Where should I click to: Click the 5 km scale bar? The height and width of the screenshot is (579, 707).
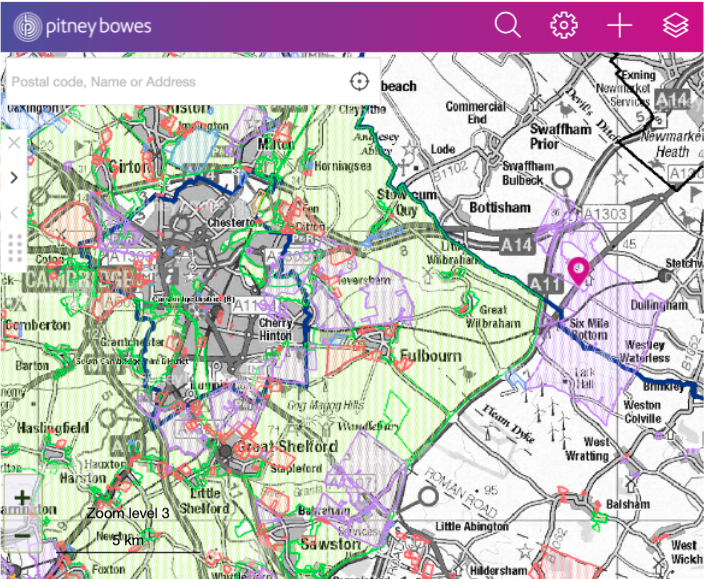coord(128,541)
